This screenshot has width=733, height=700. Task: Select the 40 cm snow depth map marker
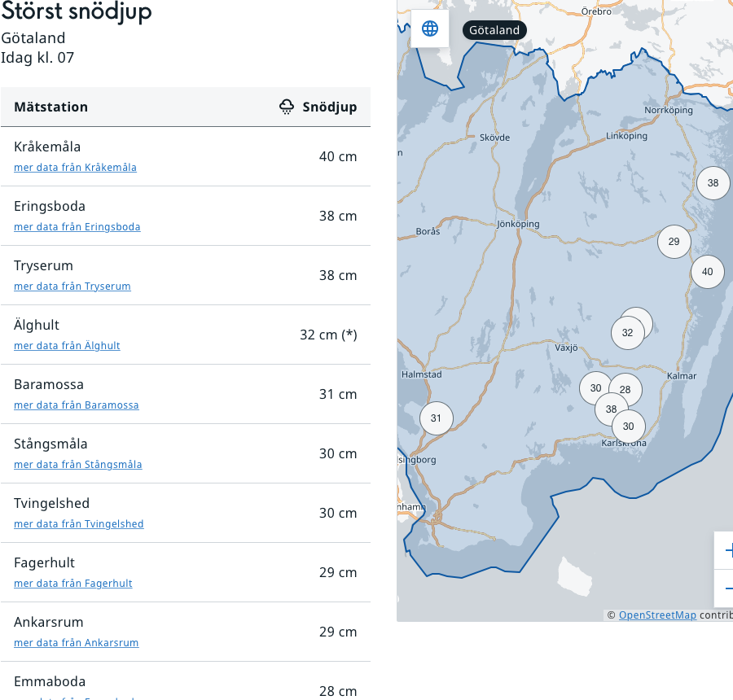pos(707,272)
